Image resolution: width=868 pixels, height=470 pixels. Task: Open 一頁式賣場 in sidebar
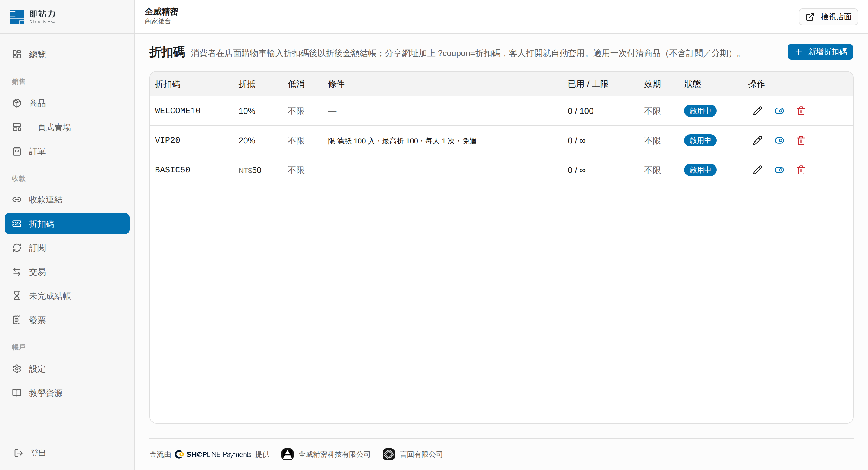click(x=67, y=127)
